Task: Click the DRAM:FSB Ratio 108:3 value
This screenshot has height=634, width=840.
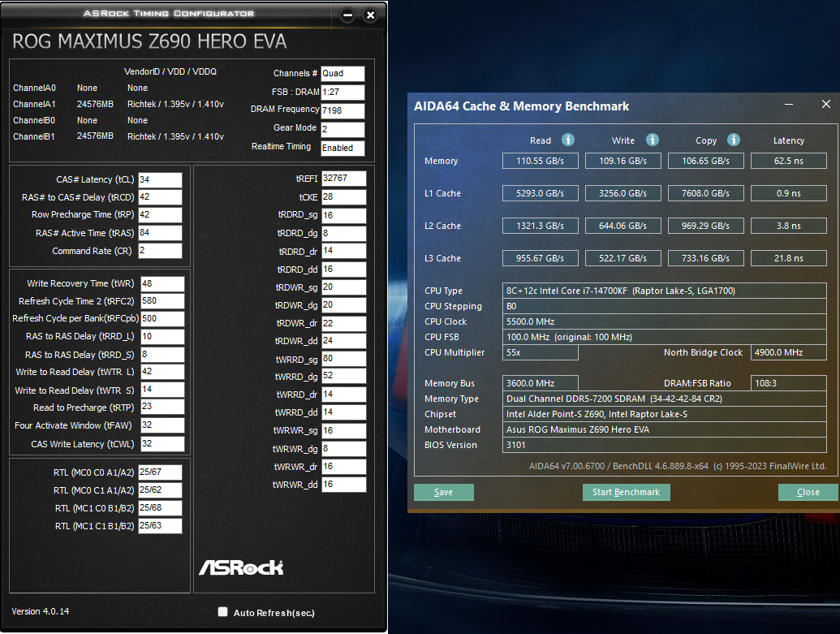Action: [789, 383]
